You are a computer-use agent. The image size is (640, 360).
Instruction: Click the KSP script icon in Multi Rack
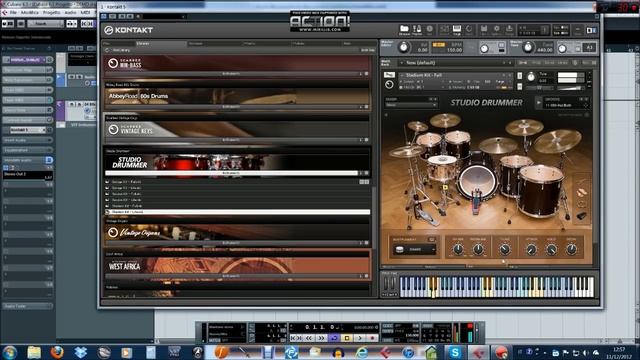click(x=576, y=63)
